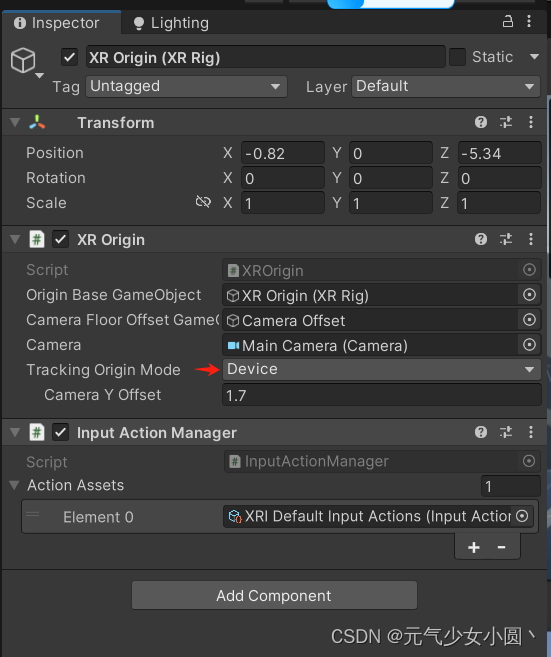Image resolution: width=551 pixels, height=657 pixels.
Task: Collapse the Action Assets foldout
Action: (14, 485)
